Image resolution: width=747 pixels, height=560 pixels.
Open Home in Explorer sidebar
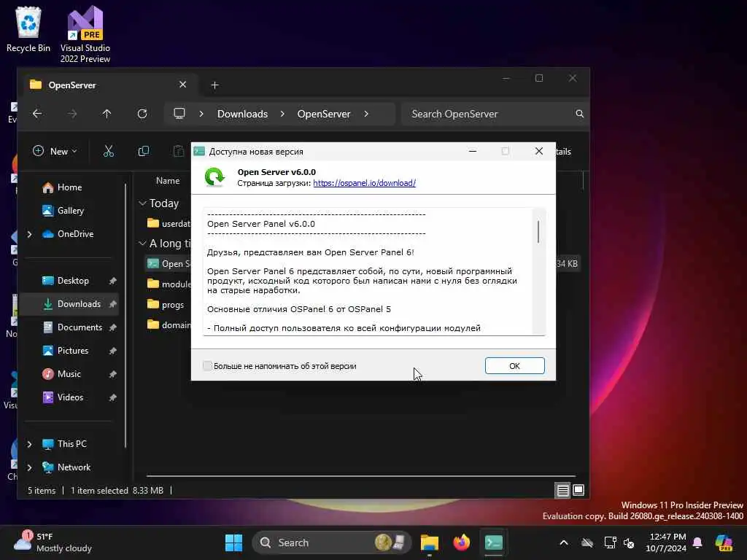[x=69, y=187]
